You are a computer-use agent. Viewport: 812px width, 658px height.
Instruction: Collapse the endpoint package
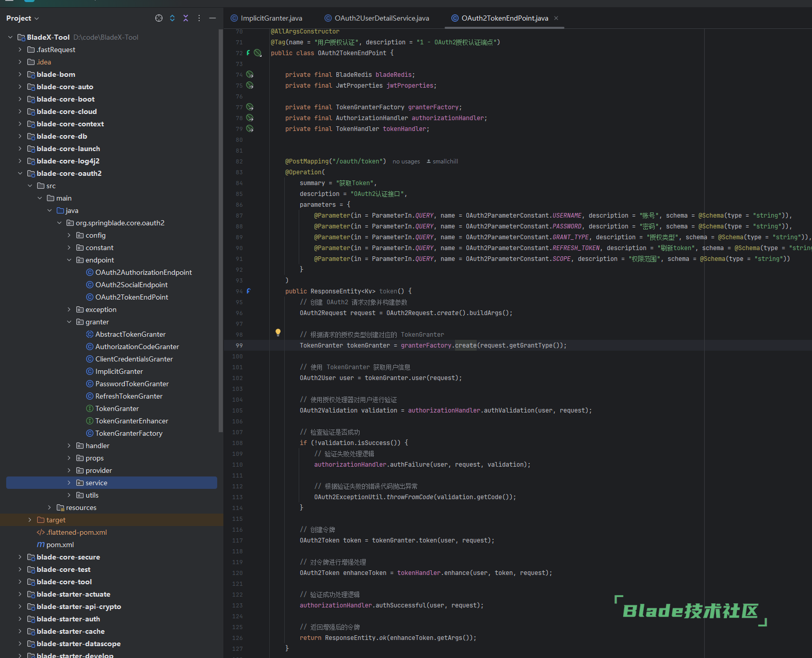tap(69, 260)
